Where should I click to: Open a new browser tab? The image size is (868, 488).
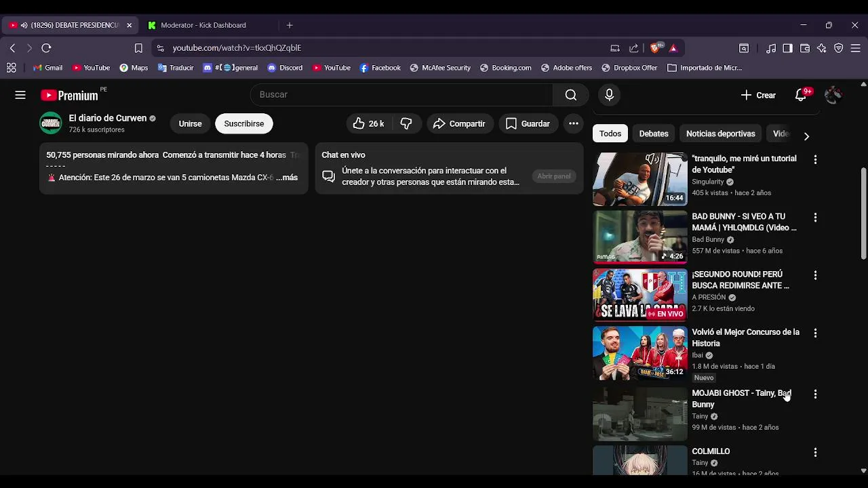click(290, 25)
